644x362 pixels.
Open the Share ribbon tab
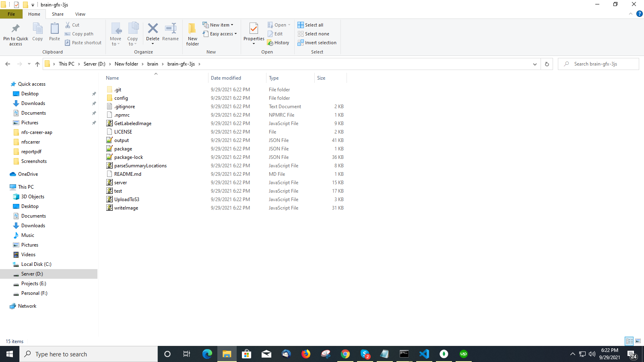tap(58, 14)
